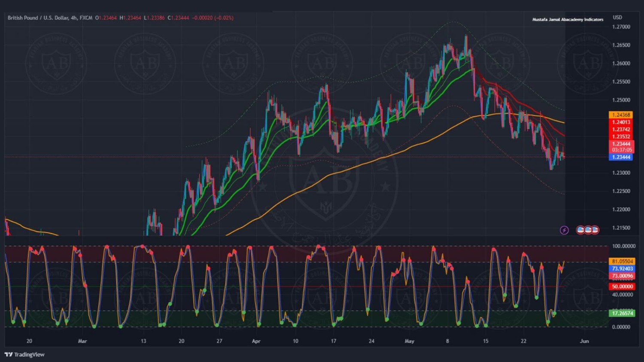Click the 13 date on time axis
The width and height of the screenshot is (644, 362).
[x=143, y=341]
